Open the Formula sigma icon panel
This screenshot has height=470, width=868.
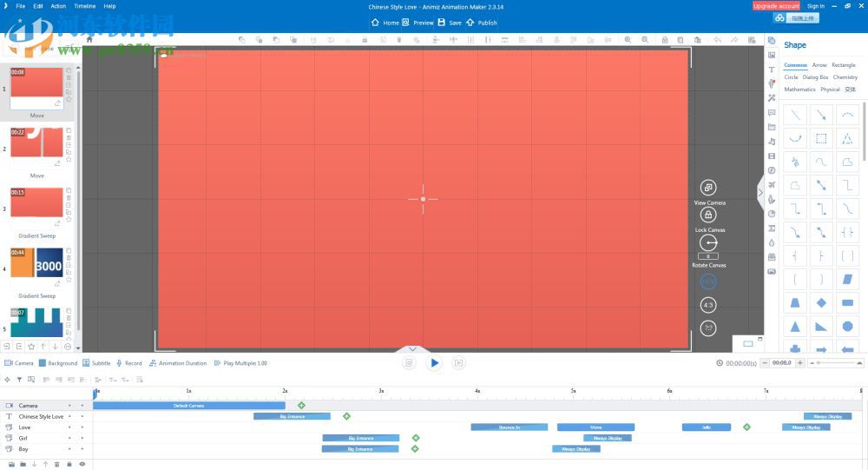[x=772, y=228]
